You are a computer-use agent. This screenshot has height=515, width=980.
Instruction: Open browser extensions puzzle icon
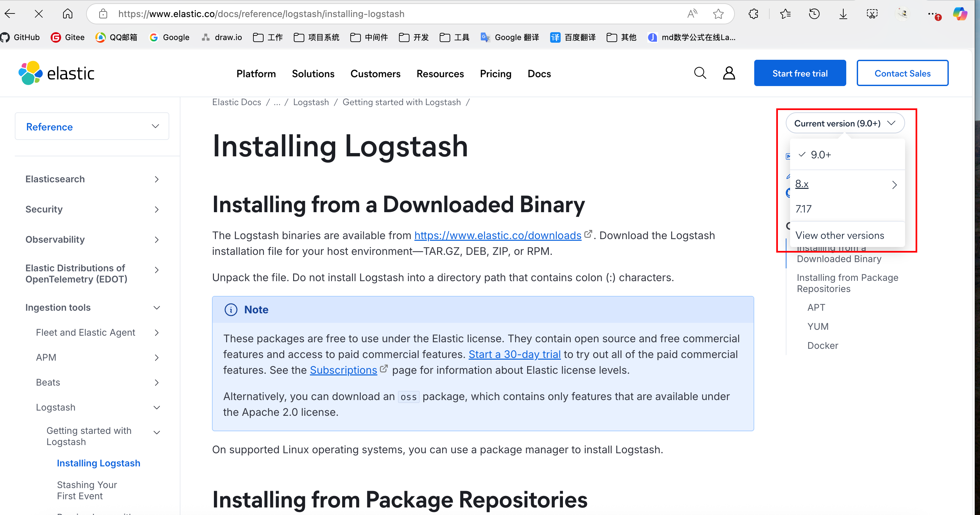(x=753, y=14)
